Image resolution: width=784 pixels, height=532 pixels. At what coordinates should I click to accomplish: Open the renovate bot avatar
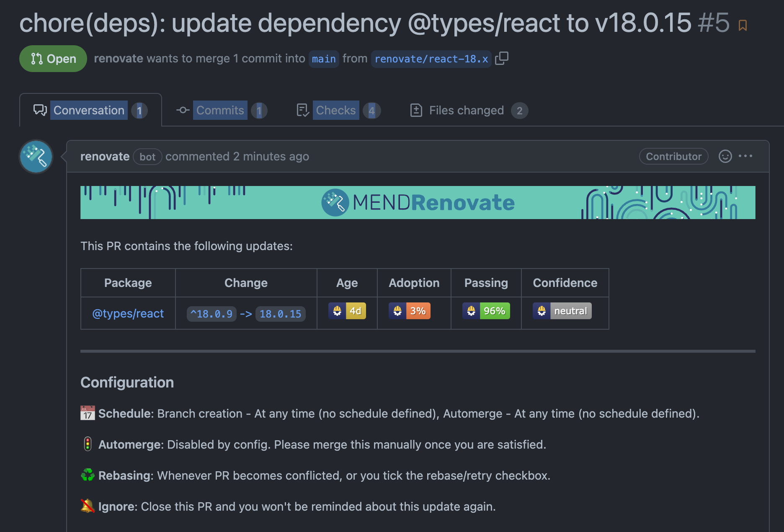coord(36,157)
